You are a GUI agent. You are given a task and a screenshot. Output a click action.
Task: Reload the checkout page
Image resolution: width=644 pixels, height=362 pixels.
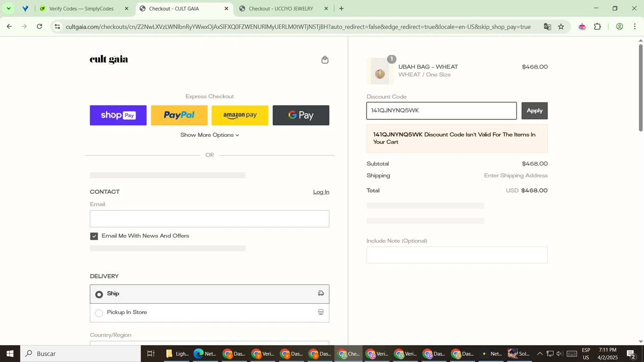pos(39,27)
